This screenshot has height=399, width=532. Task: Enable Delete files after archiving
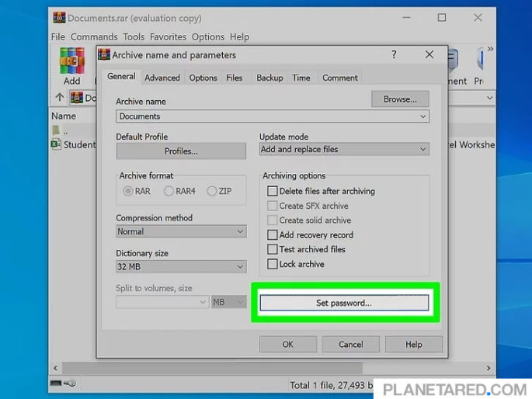272,191
